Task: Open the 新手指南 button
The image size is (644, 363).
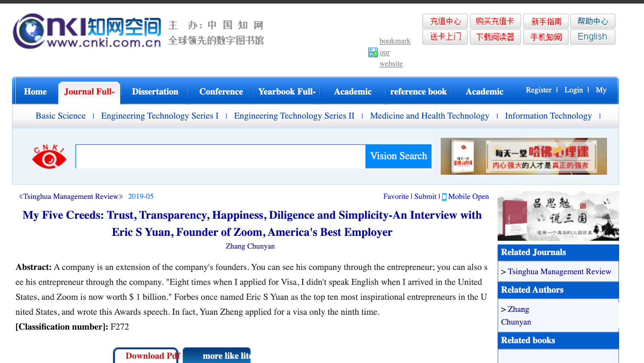Action: (546, 21)
